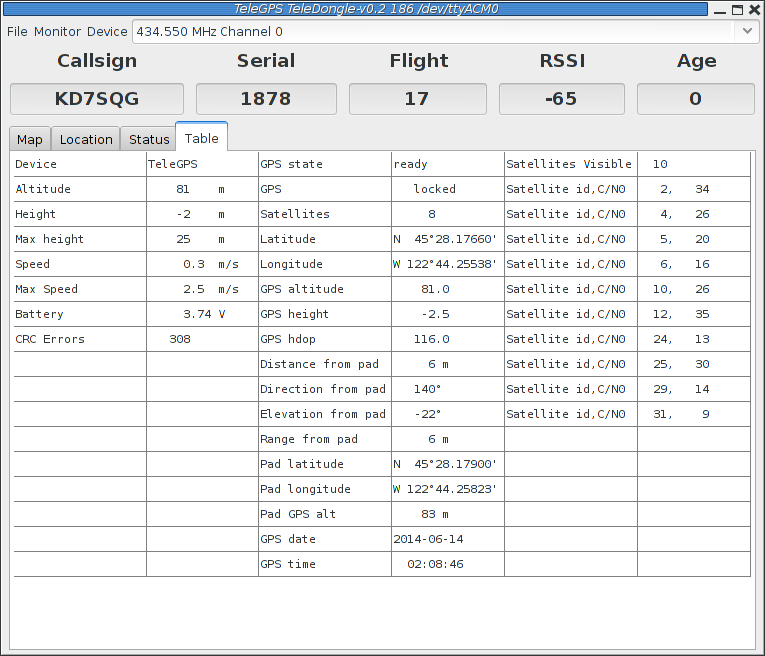Switch to the Location tab

click(86, 139)
